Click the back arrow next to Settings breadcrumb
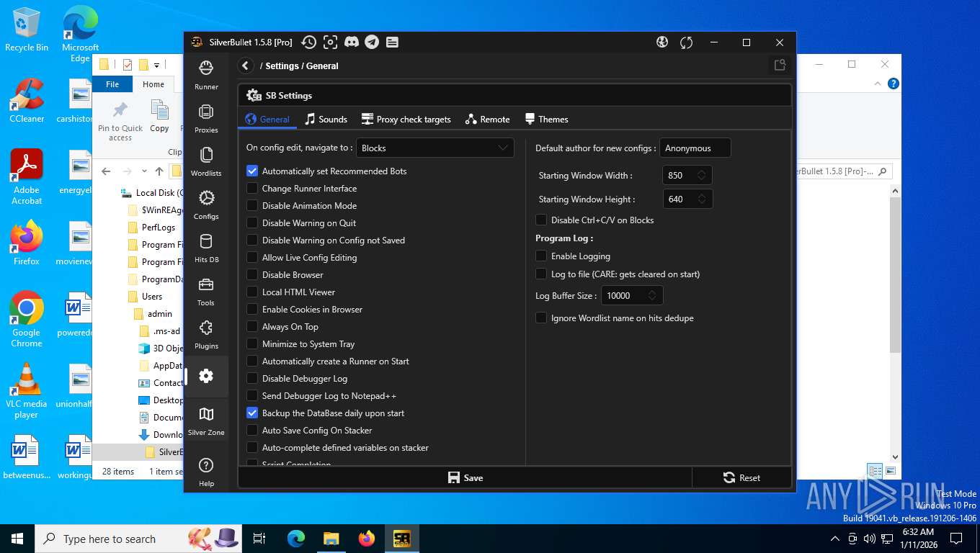980x553 pixels. [246, 66]
